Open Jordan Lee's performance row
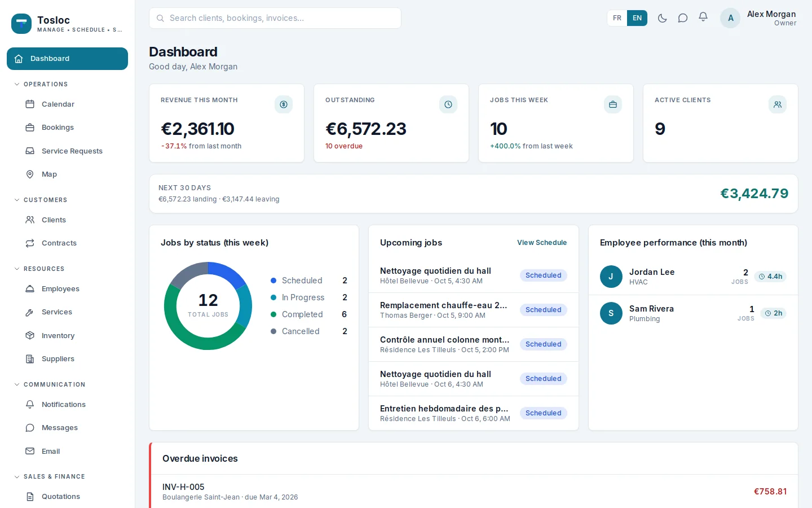The width and height of the screenshot is (812, 508). [693, 277]
